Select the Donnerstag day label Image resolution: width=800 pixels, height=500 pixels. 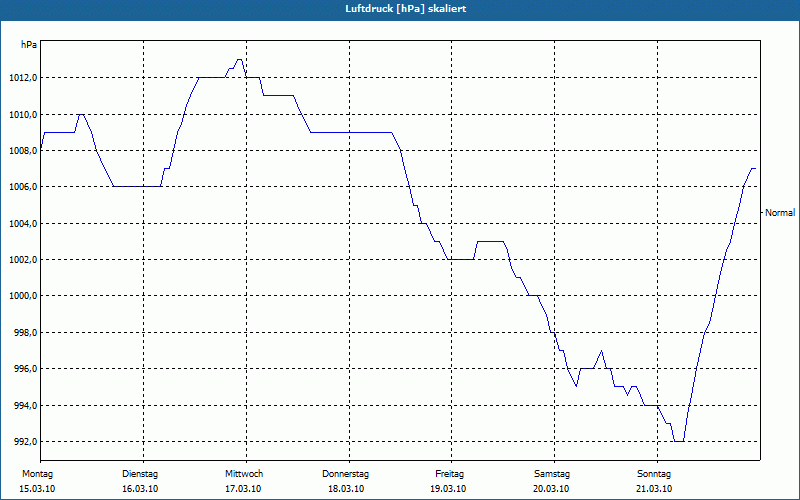345,474
